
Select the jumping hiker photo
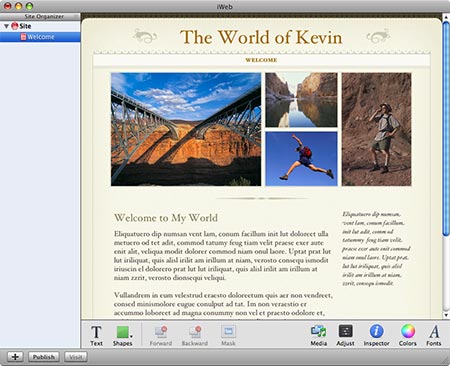coord(301,159)
